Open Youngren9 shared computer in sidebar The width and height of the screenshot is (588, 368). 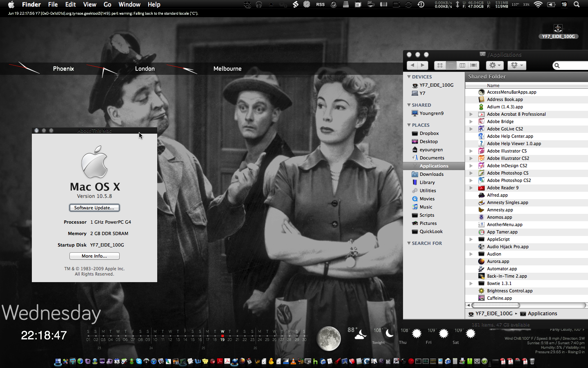coord(434,113)
